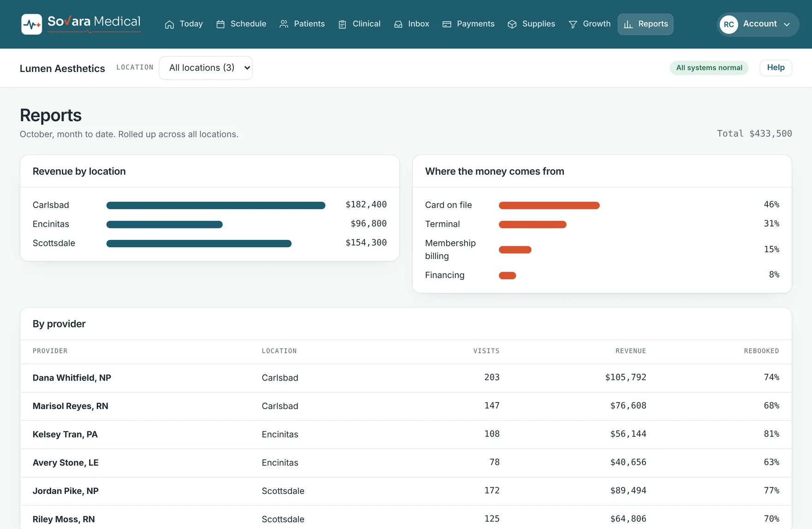Click the RC avatar circle
Image resolution: width=812 pixels, height=529 pixels.
[x=729, y=24]
